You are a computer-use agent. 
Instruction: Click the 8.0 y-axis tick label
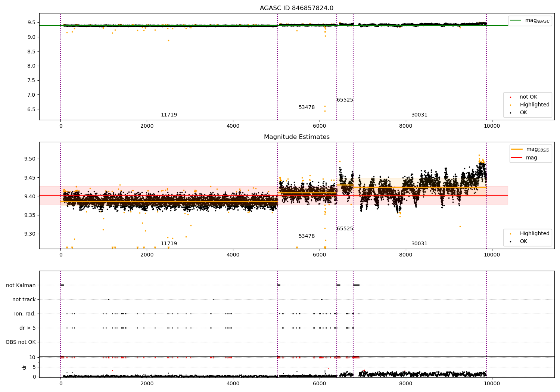tap(31, 66)
